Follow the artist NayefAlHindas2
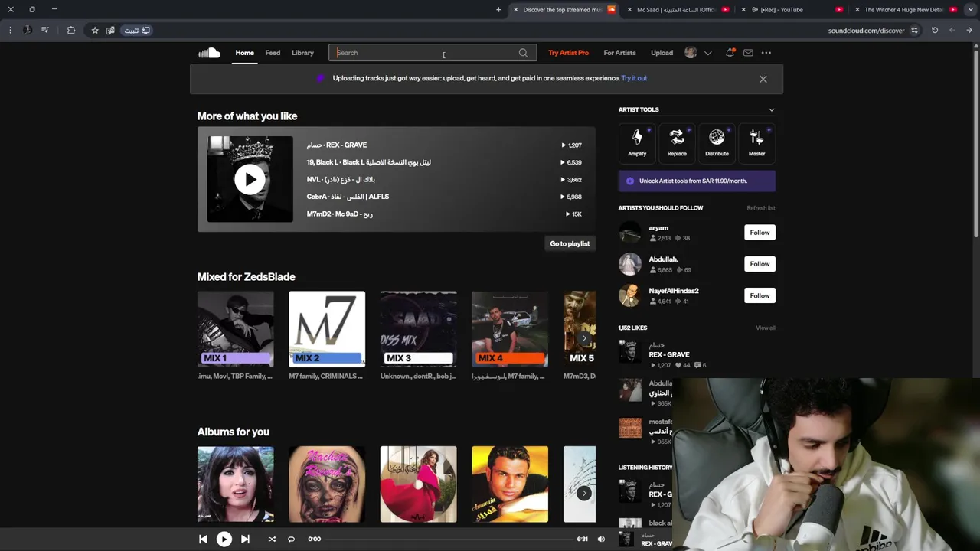Screen dimensions: 980x551 click(x=759, y=295)
